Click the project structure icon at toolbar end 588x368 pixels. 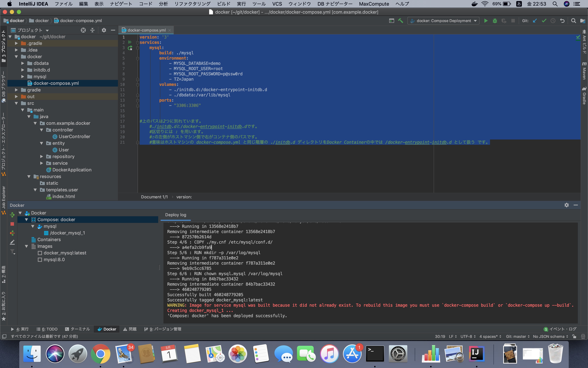[583, 21]
